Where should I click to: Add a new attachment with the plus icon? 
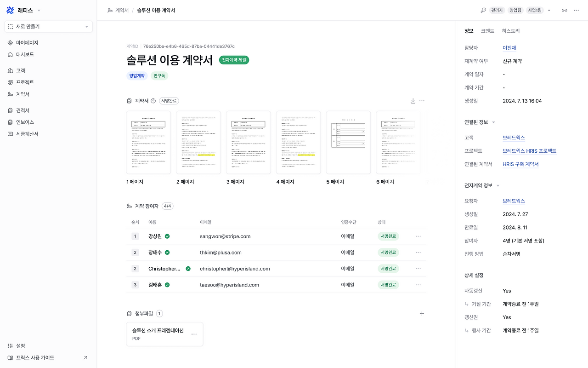(x=422, y=313)
